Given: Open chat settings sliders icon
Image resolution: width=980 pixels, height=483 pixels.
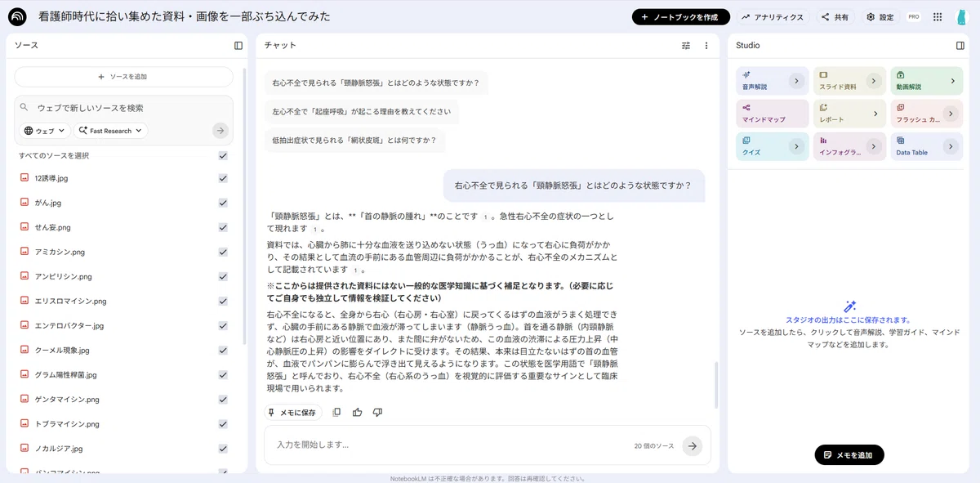Looking at the screenshot, I should pos(686,46).
